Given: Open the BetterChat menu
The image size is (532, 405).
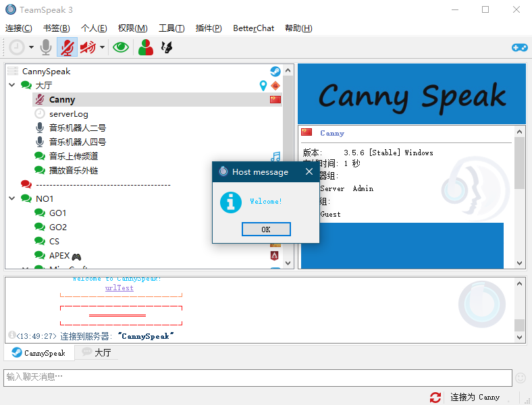Looking at the screenshot, I should click(x=253, y=28).
